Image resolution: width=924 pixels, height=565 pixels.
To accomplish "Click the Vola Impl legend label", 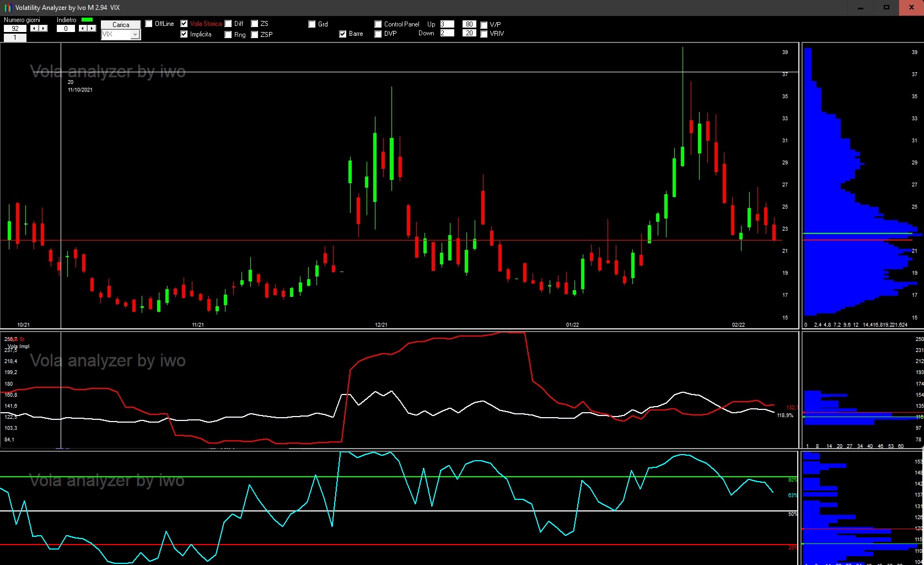I will coord(18,347).
